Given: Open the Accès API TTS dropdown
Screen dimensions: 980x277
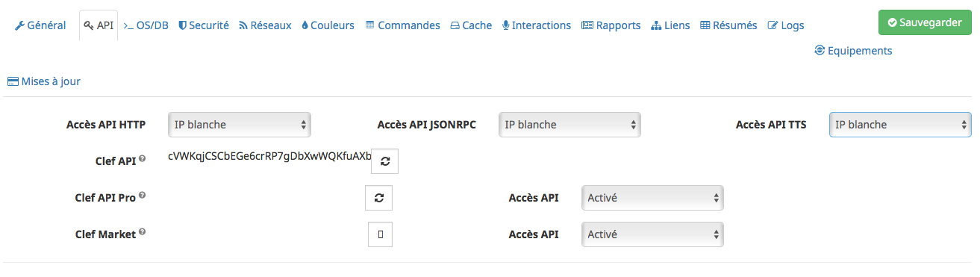Looking at the screenshot, I should point(900,125).
